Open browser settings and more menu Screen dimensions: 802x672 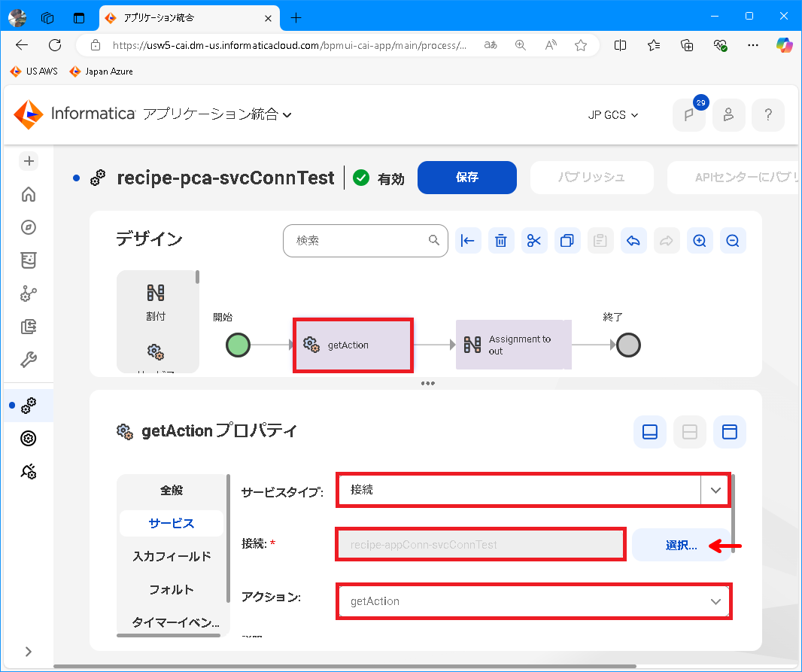753,45
